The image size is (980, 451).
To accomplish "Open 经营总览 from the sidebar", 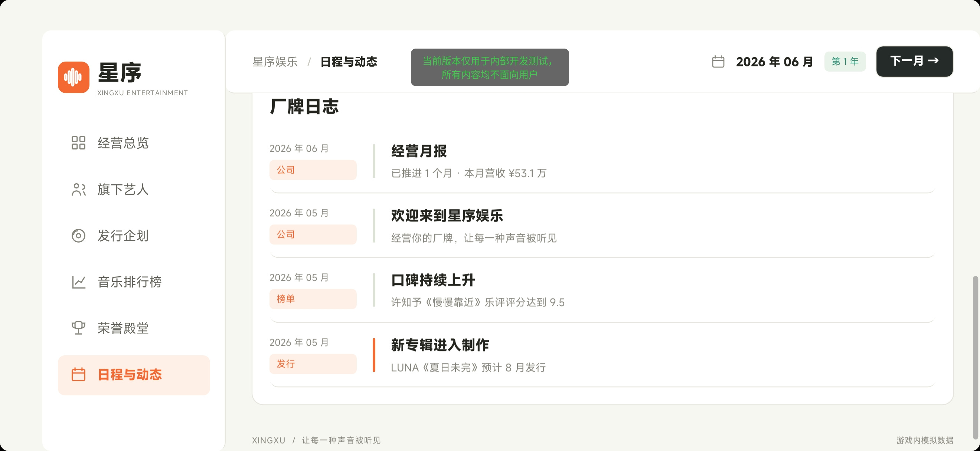I will (x=134, y=143).
